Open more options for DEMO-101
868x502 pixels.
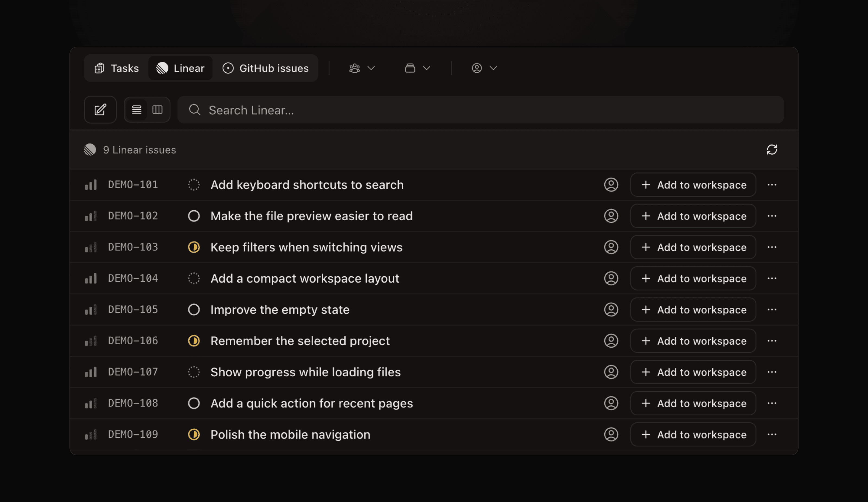coord(771,185)
